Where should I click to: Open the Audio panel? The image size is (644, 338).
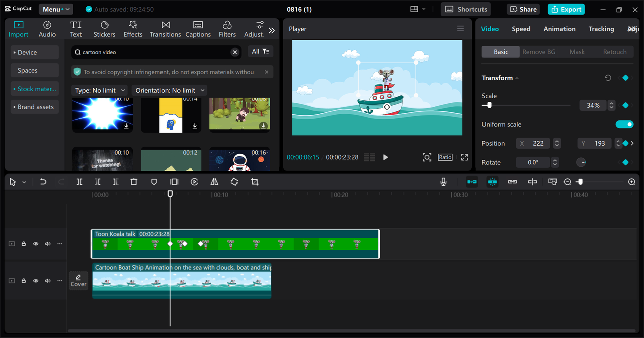[x=47, y=29]
